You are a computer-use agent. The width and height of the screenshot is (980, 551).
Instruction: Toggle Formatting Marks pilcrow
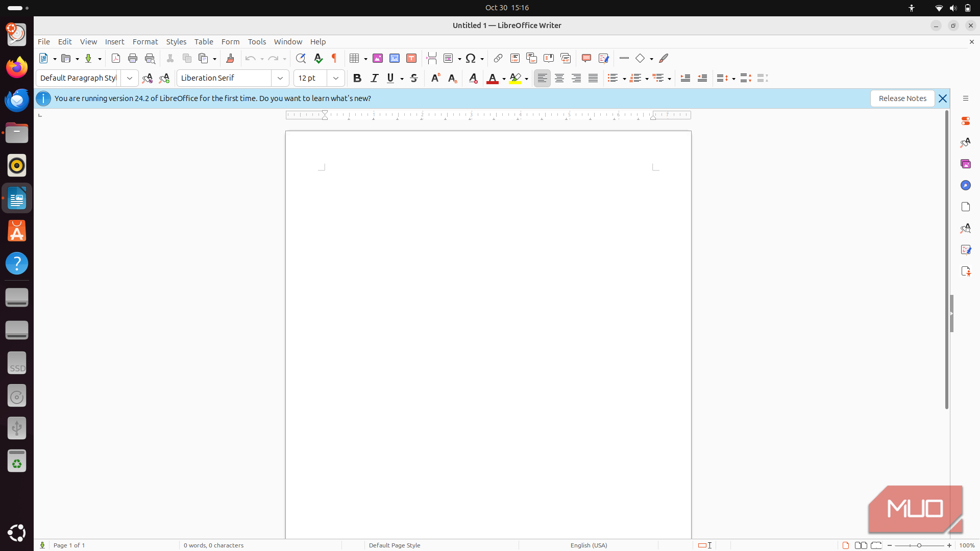click(334, 58)
